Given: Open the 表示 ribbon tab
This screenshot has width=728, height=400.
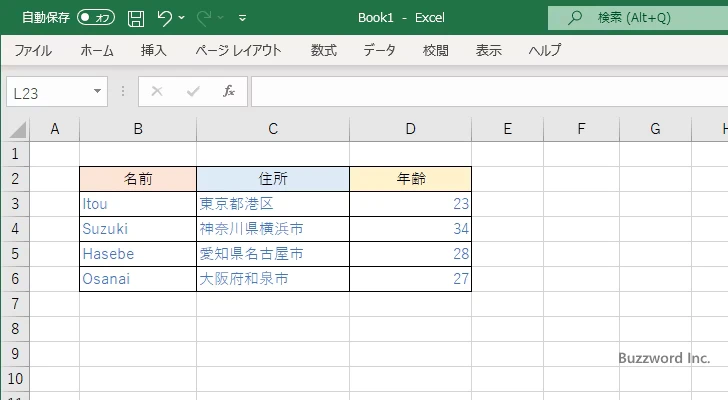Looking at the screenshot, I should 488,50.
